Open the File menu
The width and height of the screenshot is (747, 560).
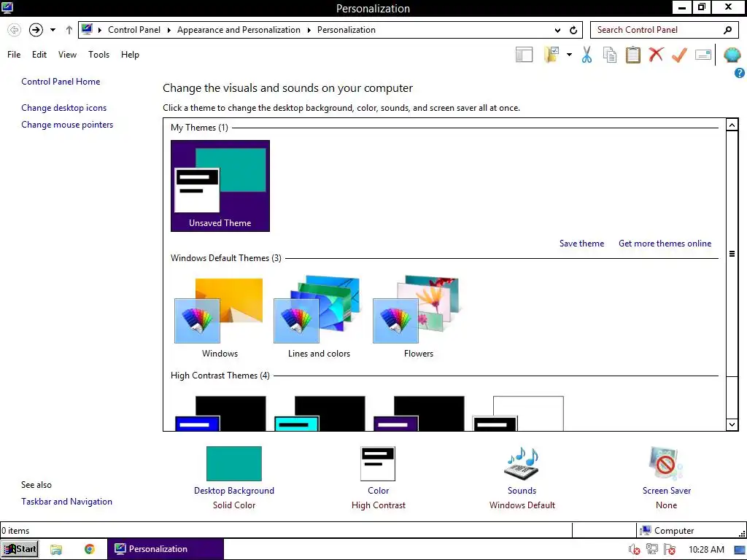pyautogui.click(x=14, y=55)
